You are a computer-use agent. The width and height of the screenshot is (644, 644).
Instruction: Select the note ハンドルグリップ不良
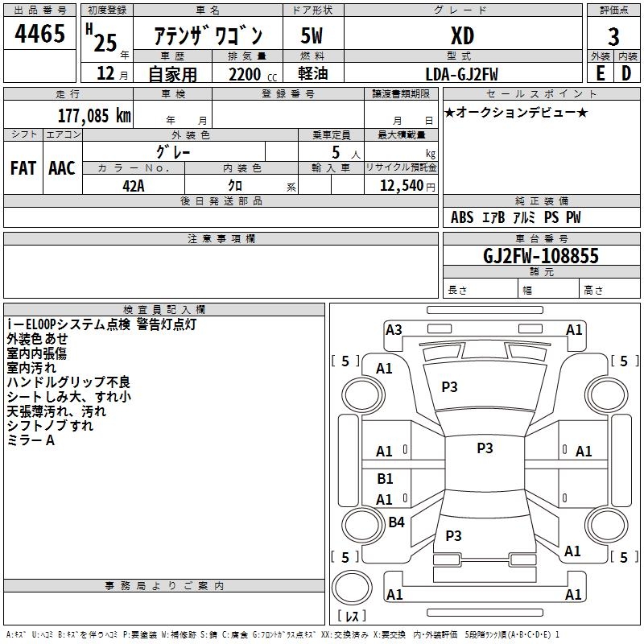[68, 382]
